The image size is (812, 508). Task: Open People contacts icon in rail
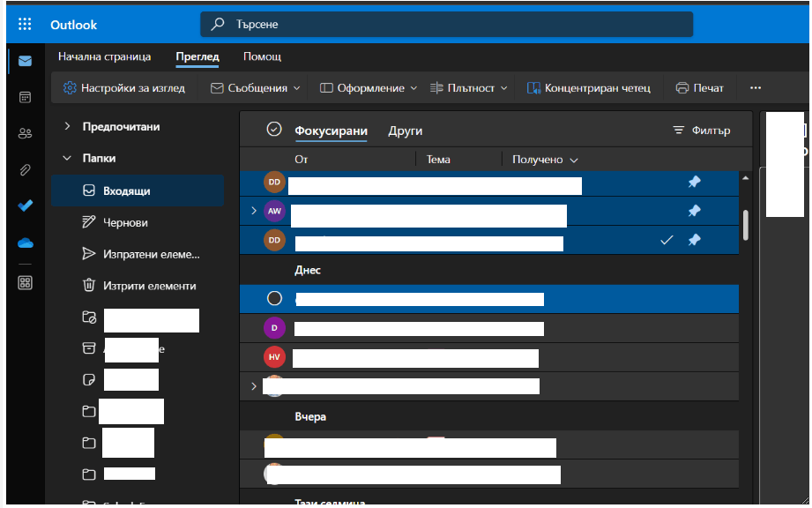coord(25,133)
